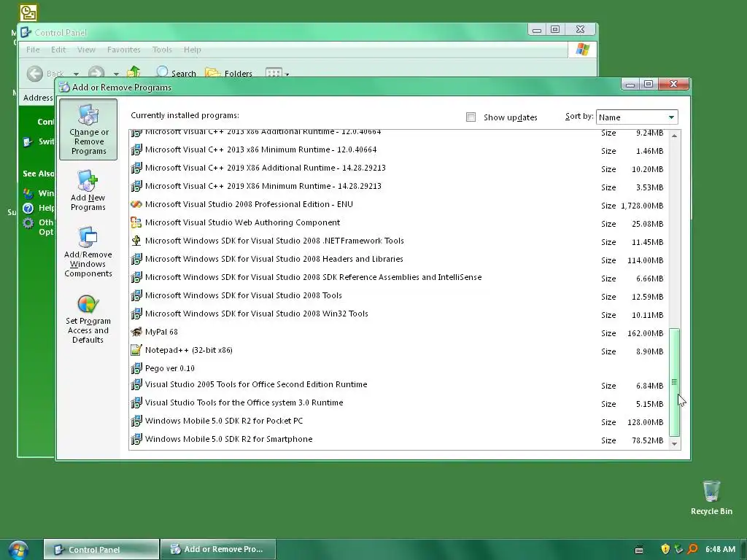Click the .NETFramework Tools SDK icon

pos(136,241)
